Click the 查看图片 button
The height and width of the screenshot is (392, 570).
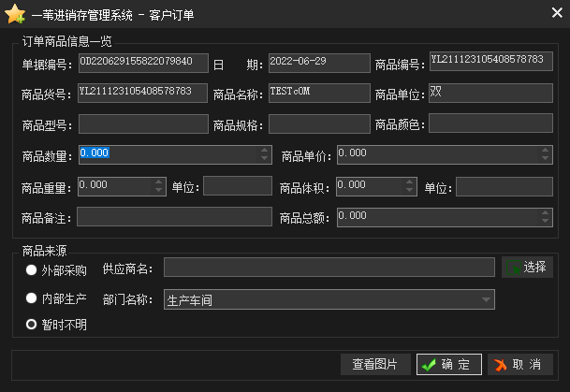pyautogui.click(x=375, y=364)
